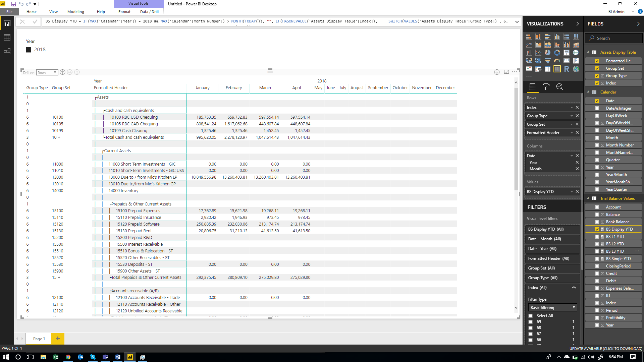This screenshot has width=644, height=362.
Task: Select the Waterfall chart visual
Action: pyautogui.click(x=529, y=53)
